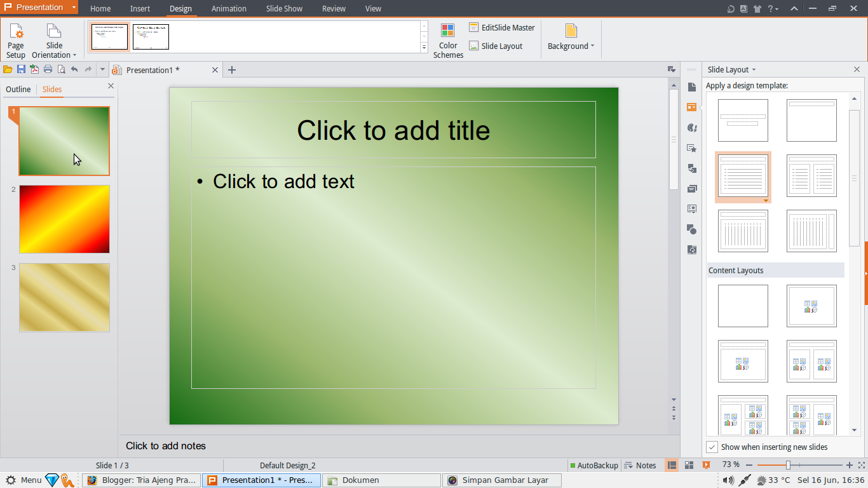Start the slideshow from the status bar icon

pos(706,465)
